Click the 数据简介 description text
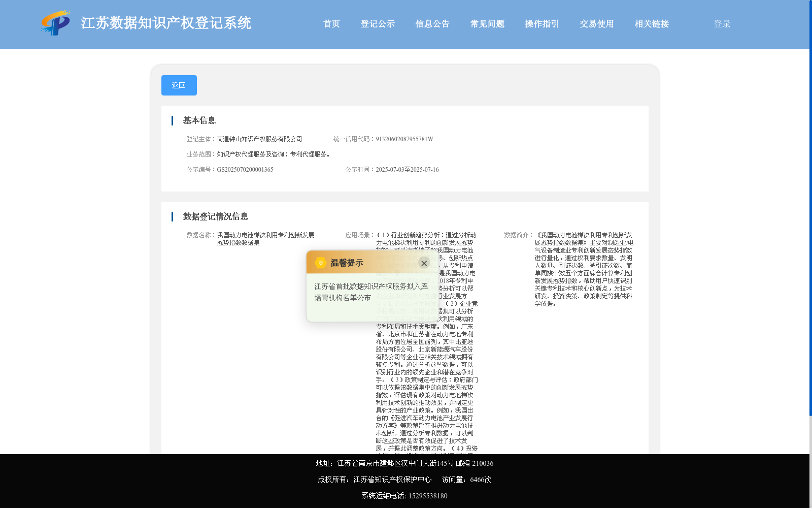 click(x=584, y=269)
